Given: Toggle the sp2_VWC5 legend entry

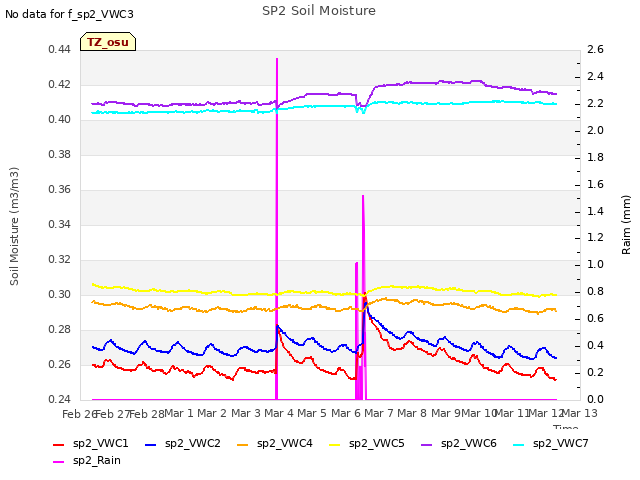Looking at the screenshot, I should (367, 443).
